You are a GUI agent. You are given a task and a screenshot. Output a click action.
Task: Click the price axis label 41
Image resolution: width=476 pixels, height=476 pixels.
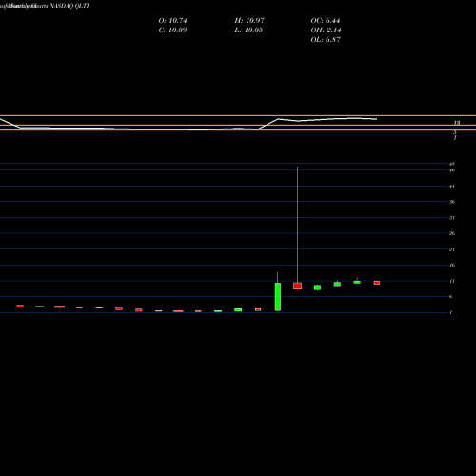(452, 187)
